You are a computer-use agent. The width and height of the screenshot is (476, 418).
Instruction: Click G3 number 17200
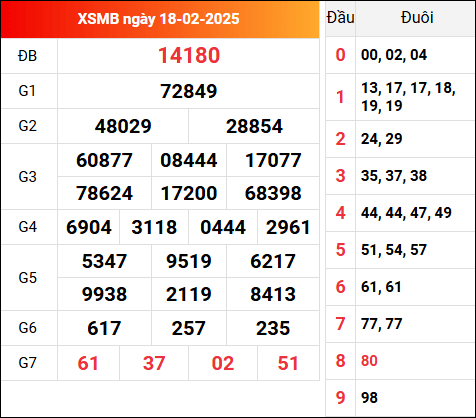coord(189,193)
